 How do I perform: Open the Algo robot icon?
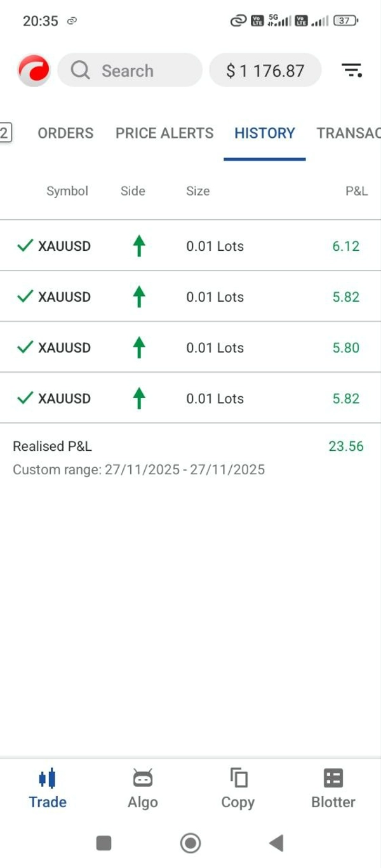tap(143, 778)
